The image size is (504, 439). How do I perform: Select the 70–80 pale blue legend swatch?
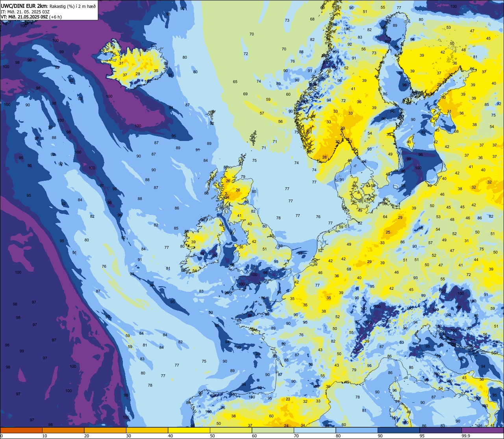(x=315, y=430)
